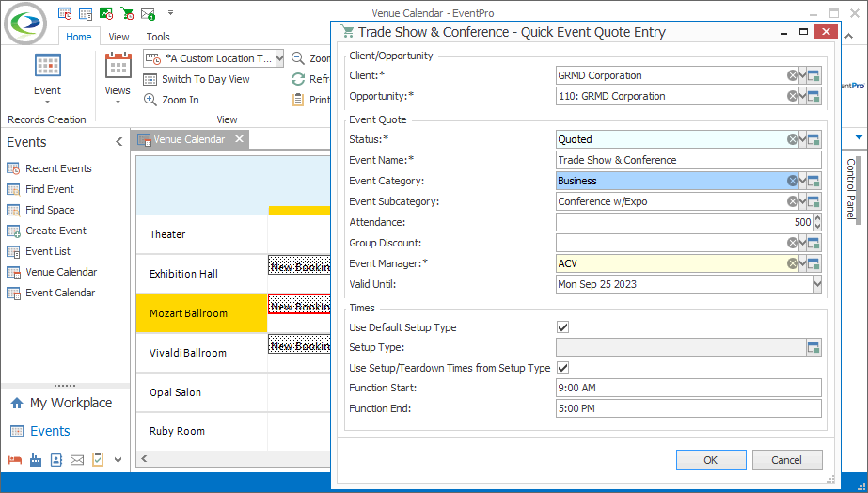Open the Event records creation button
The height and width of the screenshot is (493, 868).
(48, 79)
